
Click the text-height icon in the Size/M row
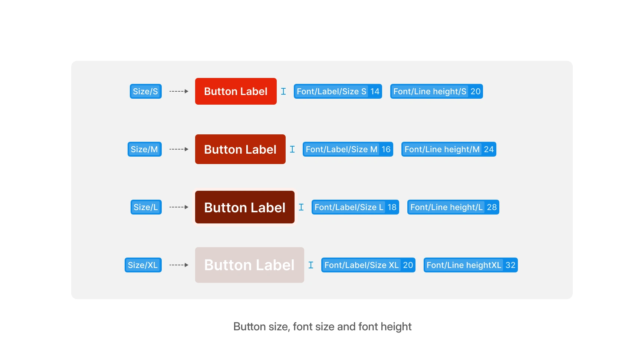pos(292,149)
